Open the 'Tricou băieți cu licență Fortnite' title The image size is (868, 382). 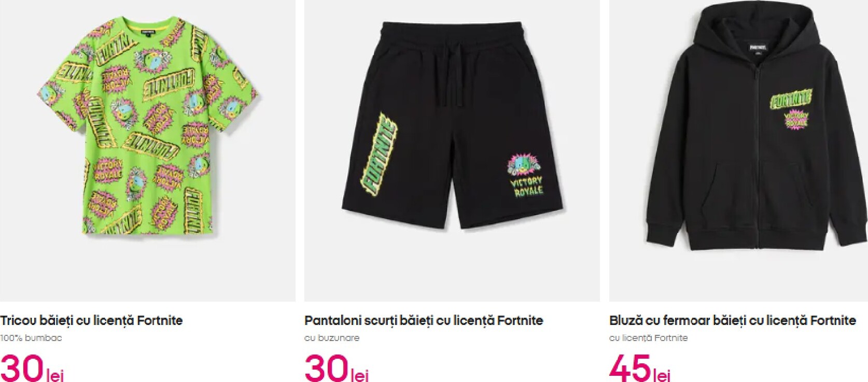91,320
